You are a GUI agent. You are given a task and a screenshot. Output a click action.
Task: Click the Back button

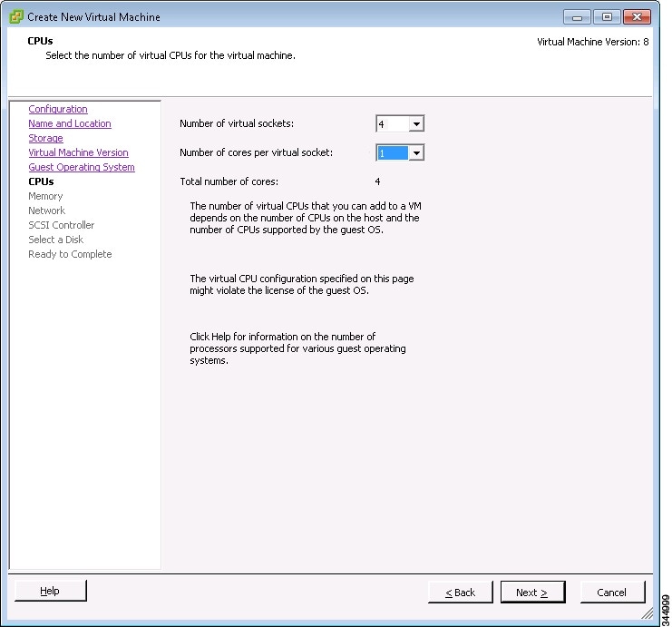tap(461, 593)
